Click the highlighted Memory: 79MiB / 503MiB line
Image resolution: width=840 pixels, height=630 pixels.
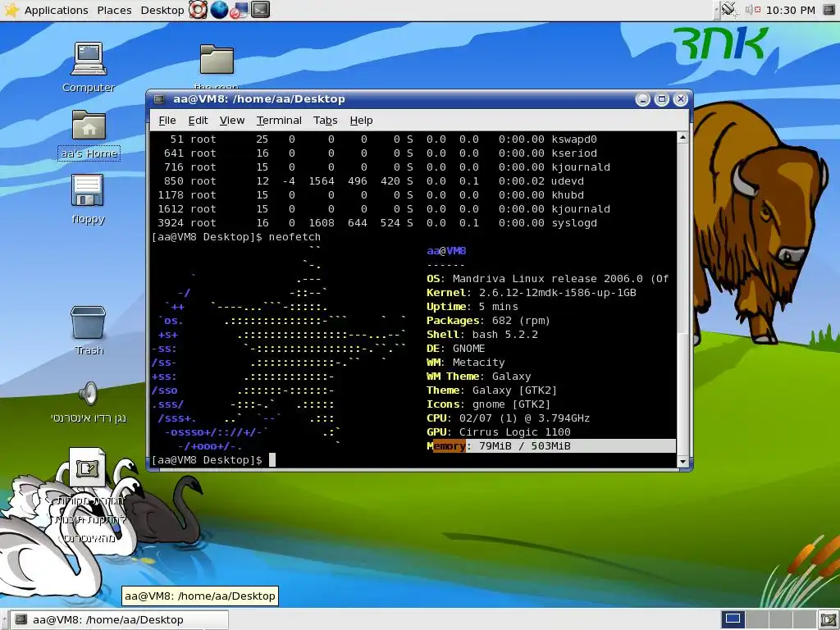[550, 445]
